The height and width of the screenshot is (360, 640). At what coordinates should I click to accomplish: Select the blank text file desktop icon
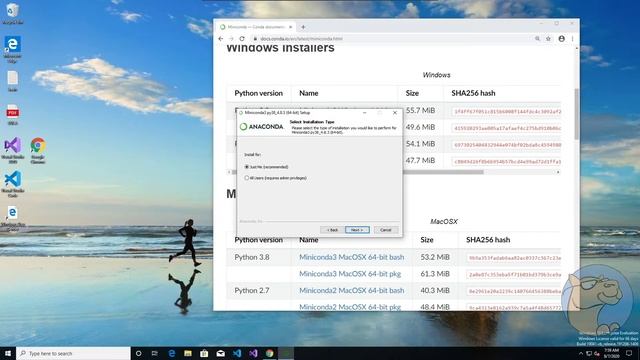pos(13,81)
